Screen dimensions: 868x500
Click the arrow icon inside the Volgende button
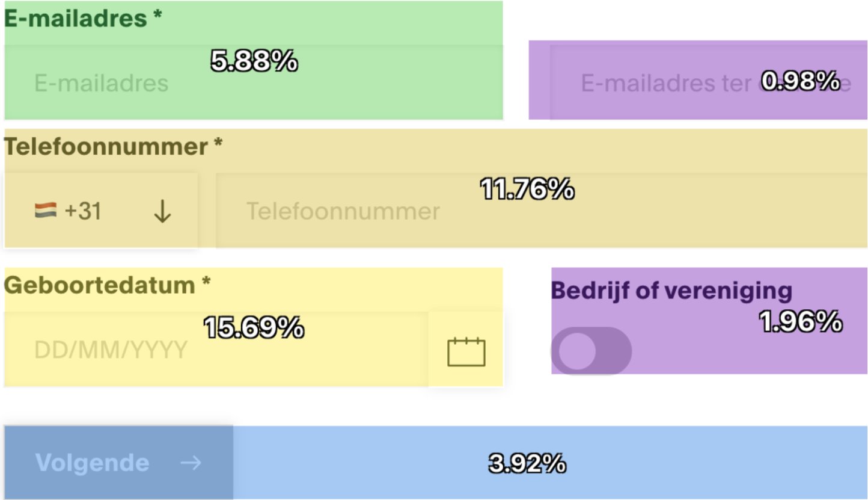click(x=192, y=463)
